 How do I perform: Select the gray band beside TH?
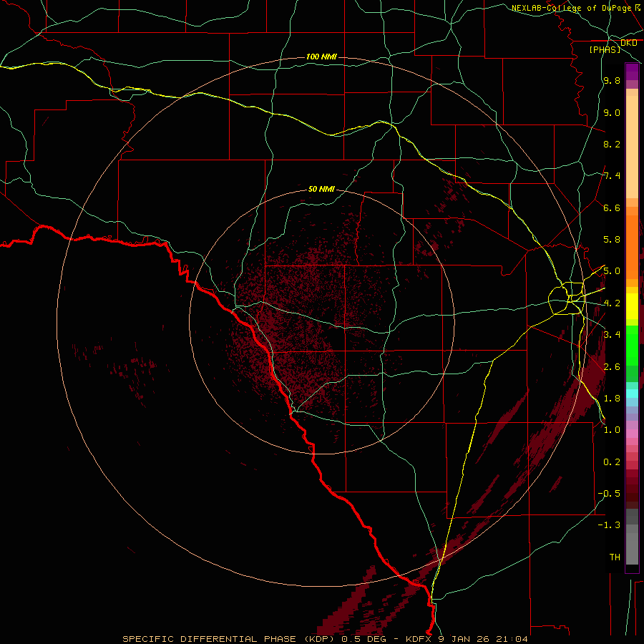(632, 548)
